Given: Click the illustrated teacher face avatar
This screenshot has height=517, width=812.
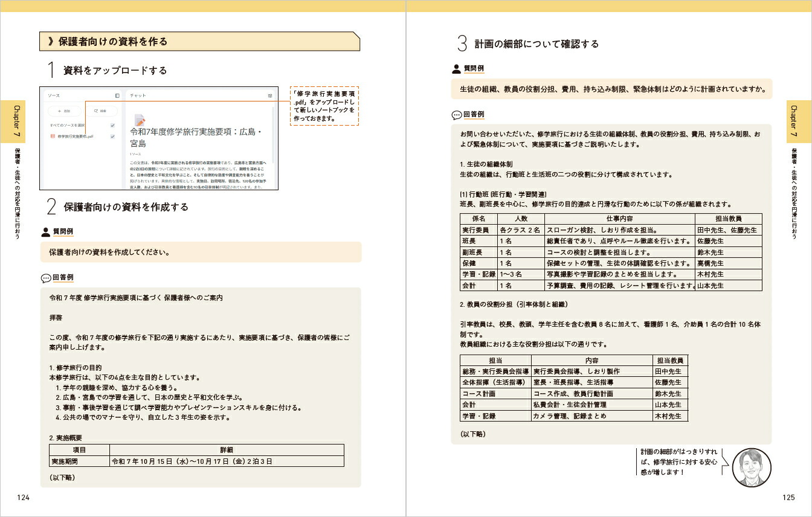Looking at the screenshot, I should point(751,467).
